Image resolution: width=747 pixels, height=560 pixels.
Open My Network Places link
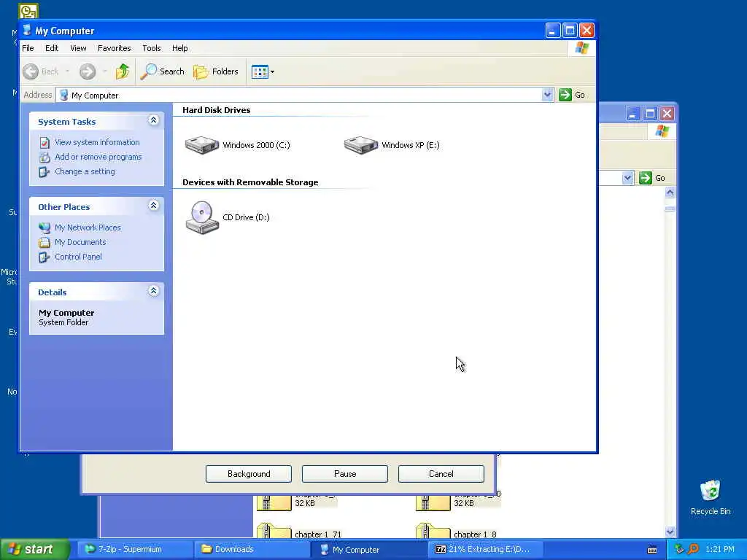[88, 227]
